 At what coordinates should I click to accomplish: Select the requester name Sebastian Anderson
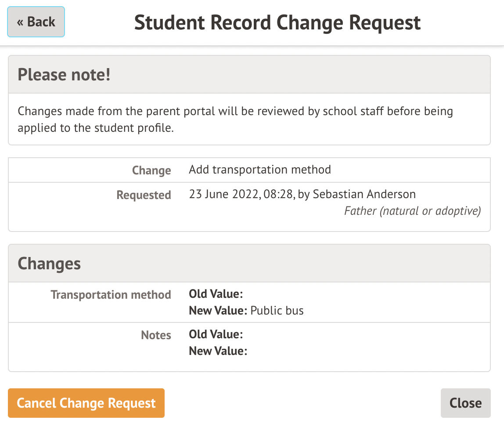364,194
